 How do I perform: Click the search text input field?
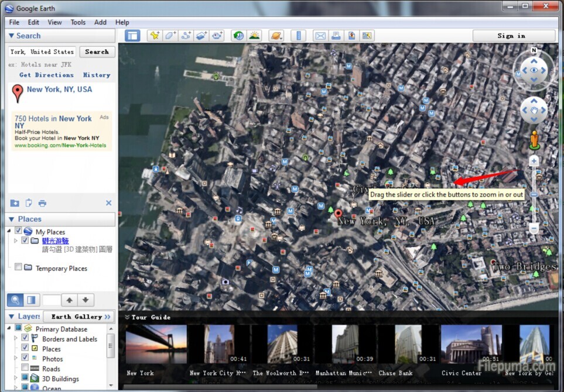(42, 51)
